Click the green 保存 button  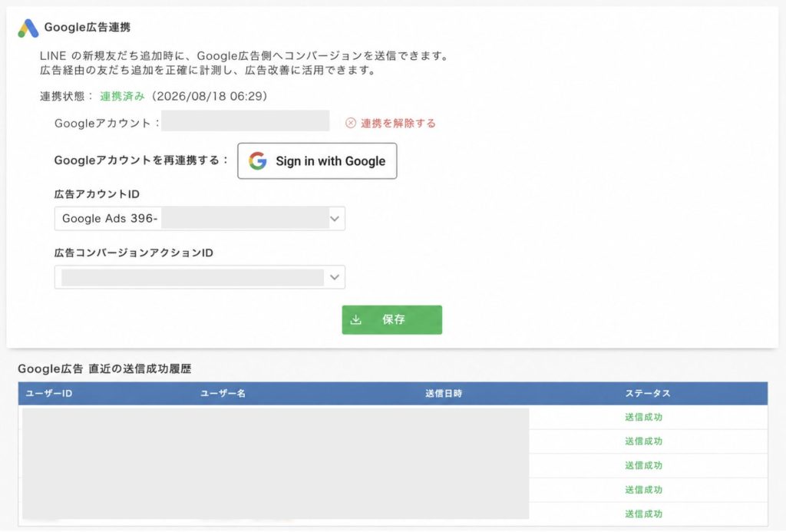coord(392,319)
